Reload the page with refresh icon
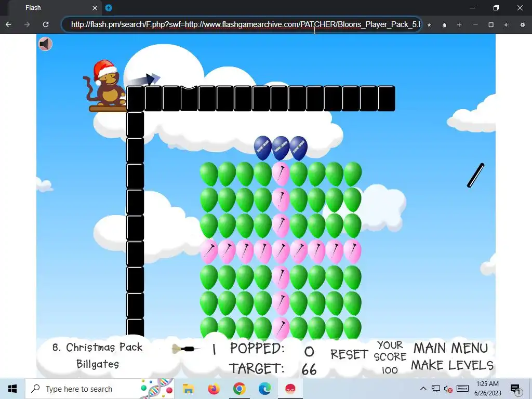The height and width of the screenshot is (399, 532). pyautogui.click(x=46, y=24)
